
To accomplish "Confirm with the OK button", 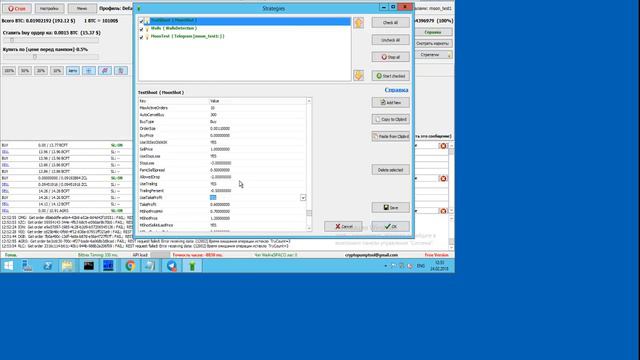I will (x=390, y=226).
